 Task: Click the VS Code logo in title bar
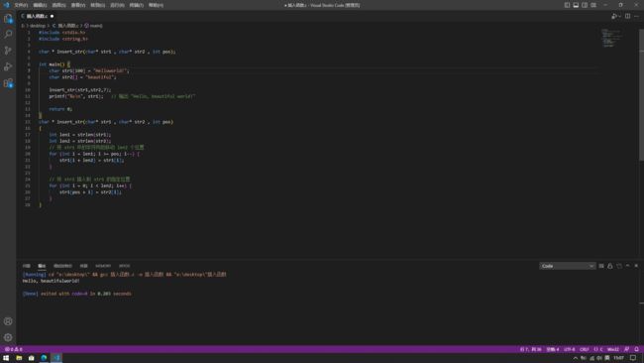coord(6,5)
